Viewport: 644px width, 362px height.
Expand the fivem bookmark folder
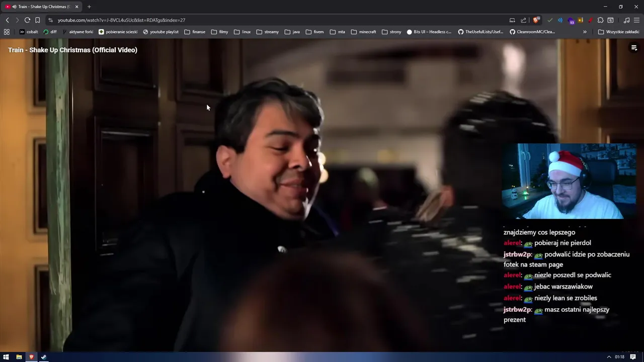314,32
